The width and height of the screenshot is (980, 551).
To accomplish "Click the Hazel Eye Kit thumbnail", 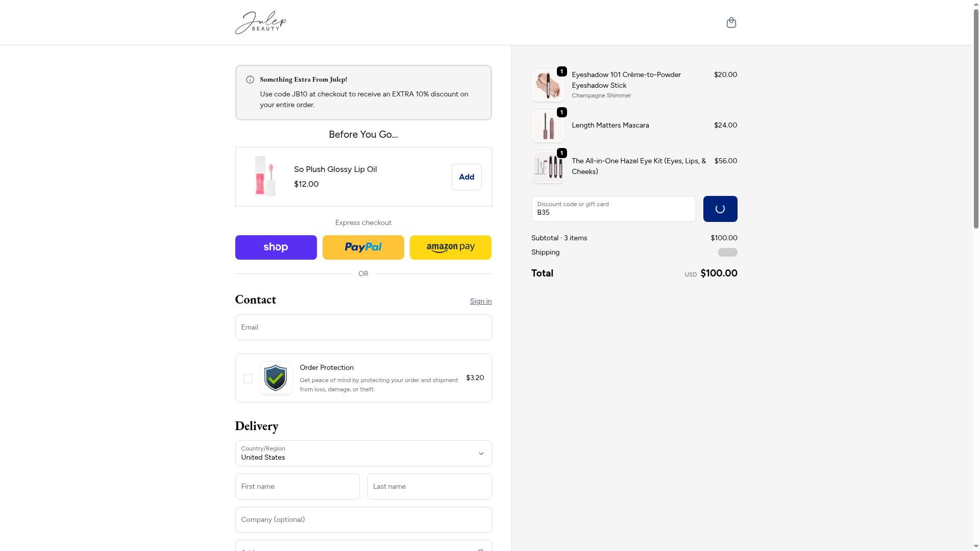I will 548,167.
